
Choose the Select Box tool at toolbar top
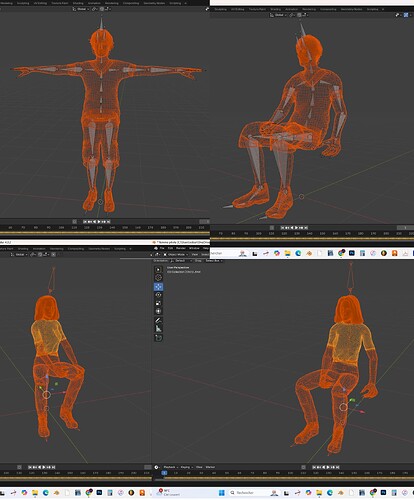pos(158,269)
